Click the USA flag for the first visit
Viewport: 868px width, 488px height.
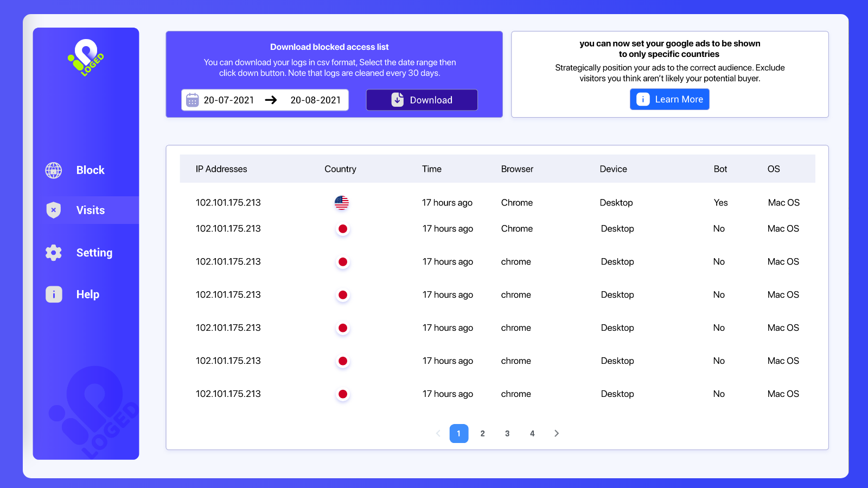click(342, 202)
